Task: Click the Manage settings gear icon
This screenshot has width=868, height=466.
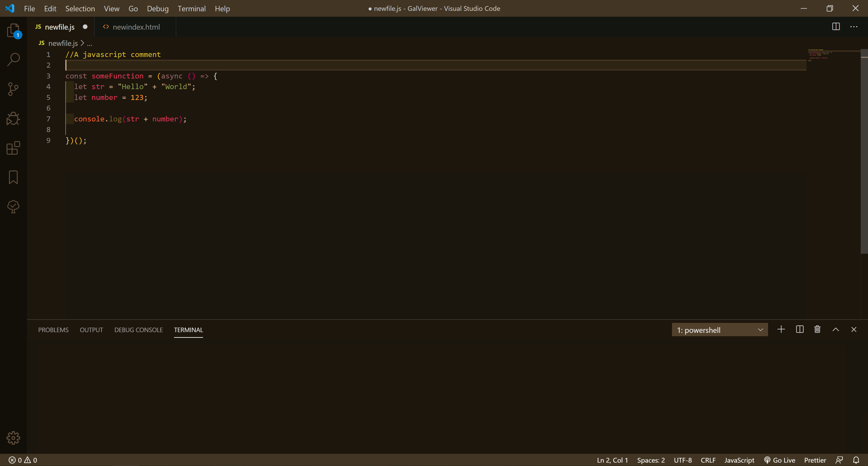Action: (13, 438)
